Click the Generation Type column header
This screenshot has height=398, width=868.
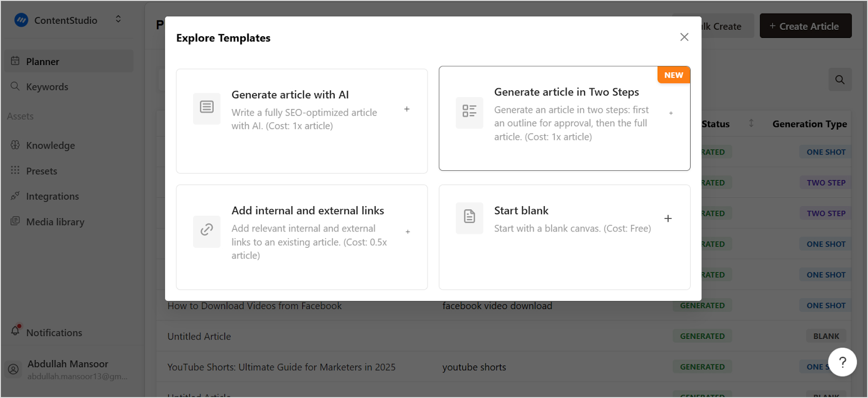pyautogui.click(x=810, y=124)
